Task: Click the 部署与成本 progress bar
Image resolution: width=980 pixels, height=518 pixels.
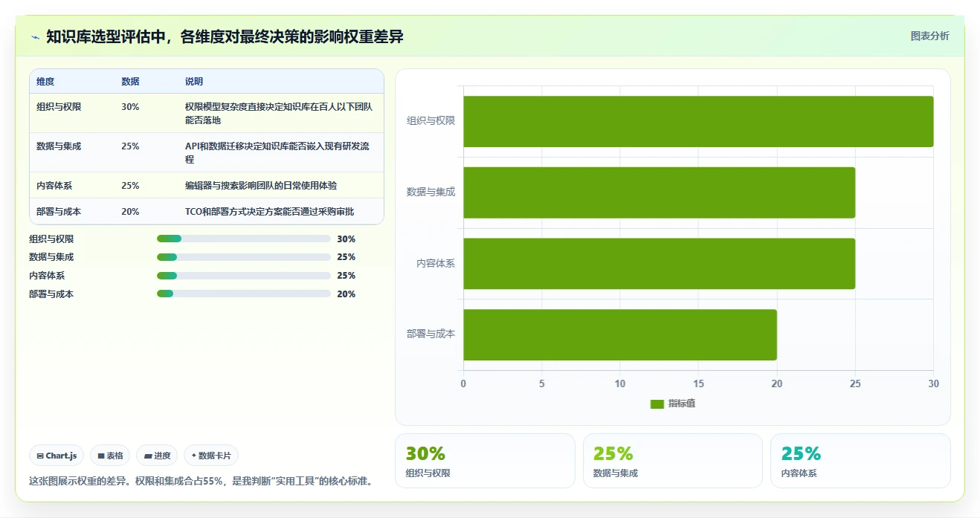Action: pos(244,294)
